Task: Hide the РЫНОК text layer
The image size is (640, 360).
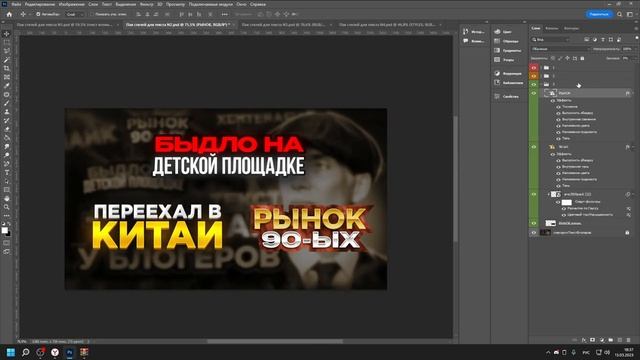Action: point(533,93)
